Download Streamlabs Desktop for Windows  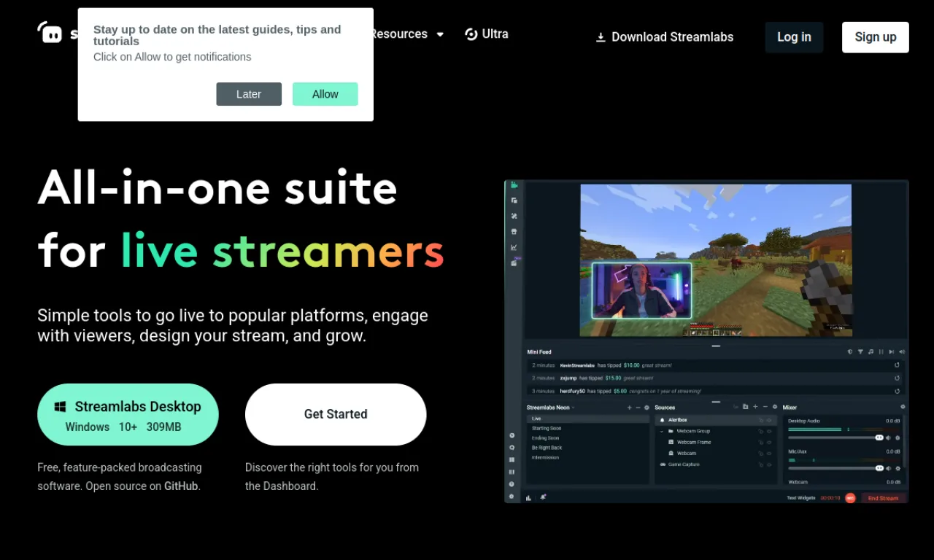click(128, 414)
